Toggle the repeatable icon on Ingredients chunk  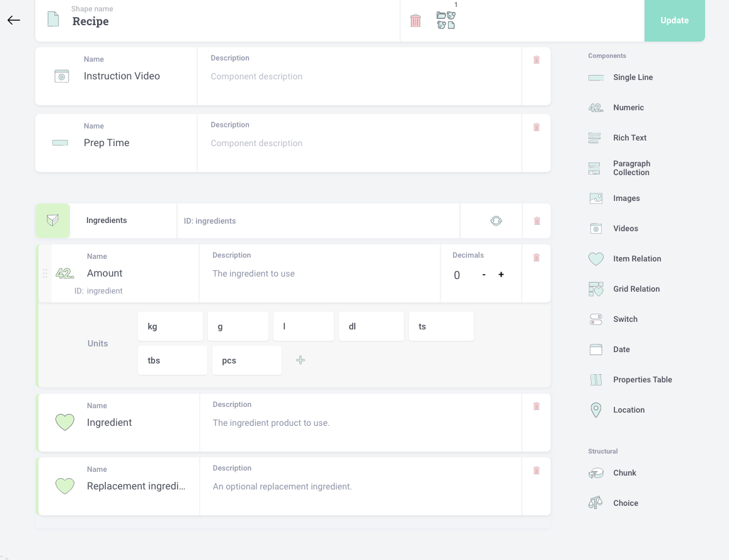[x=496, y=220]
